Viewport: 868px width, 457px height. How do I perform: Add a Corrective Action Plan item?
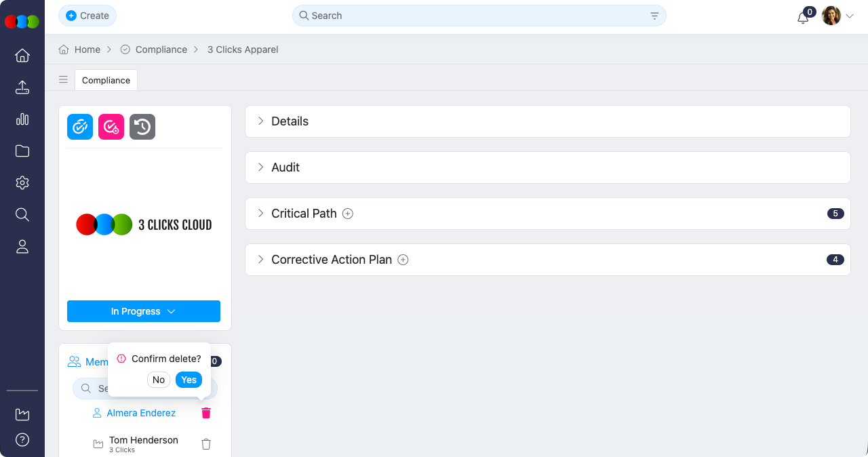(x=403, y=260)
